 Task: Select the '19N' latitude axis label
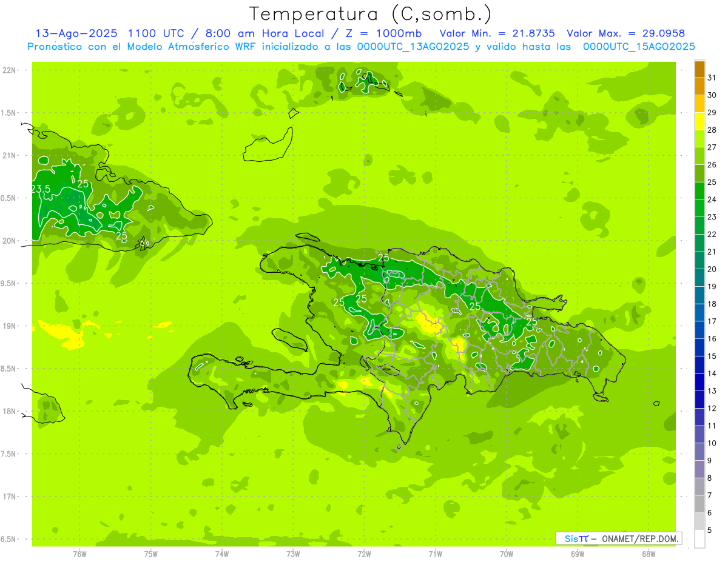tap(9, 326)
